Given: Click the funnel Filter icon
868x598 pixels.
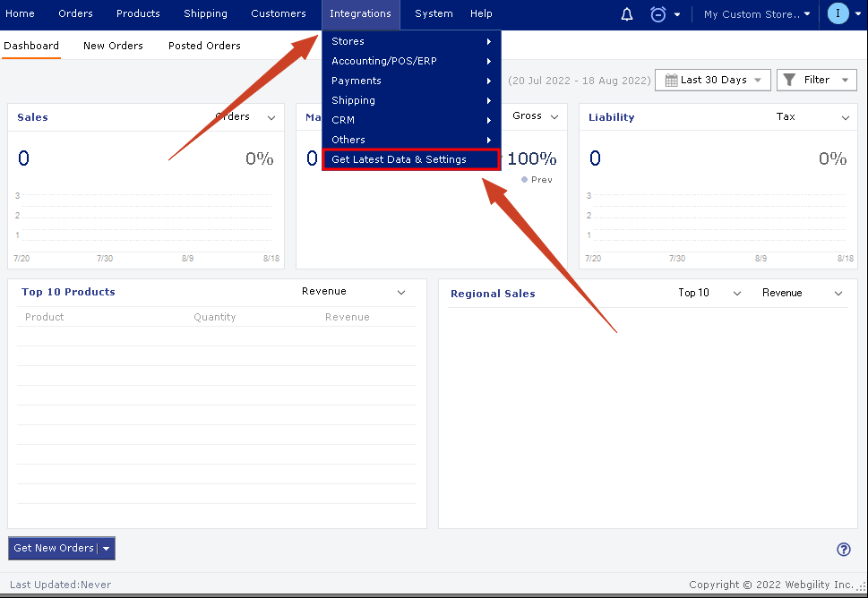Looking at the screenshot, I should [x=789, y=80].
